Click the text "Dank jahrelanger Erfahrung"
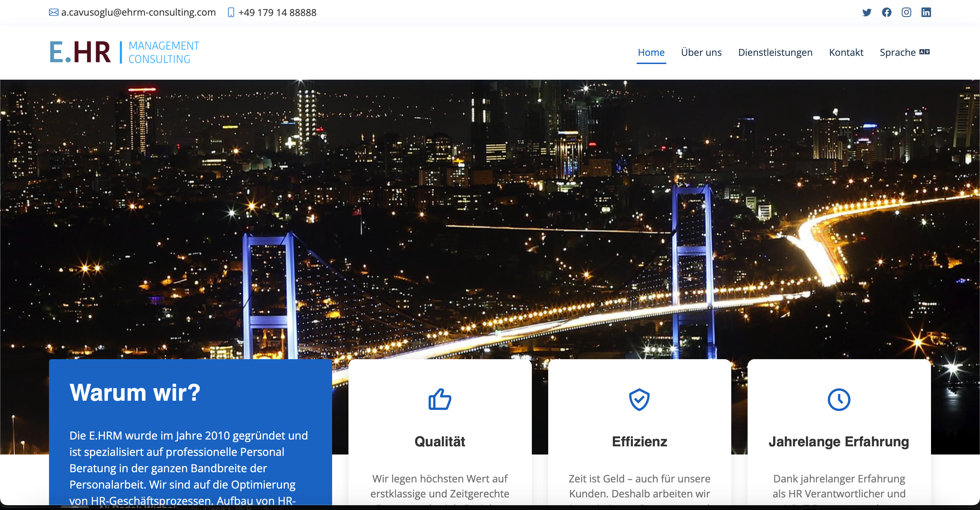The width and height of the screenshot is (980, 510). (839, 478)
